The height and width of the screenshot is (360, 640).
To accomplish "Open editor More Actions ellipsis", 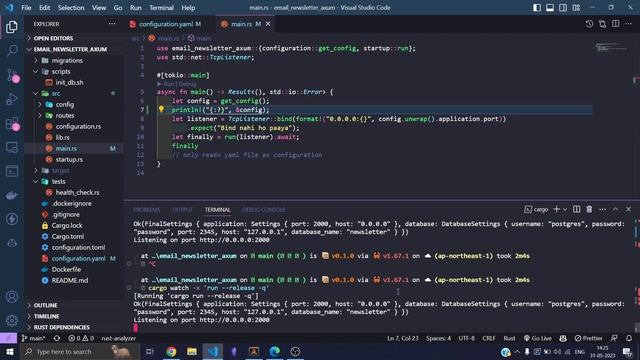I will [629, 24].
